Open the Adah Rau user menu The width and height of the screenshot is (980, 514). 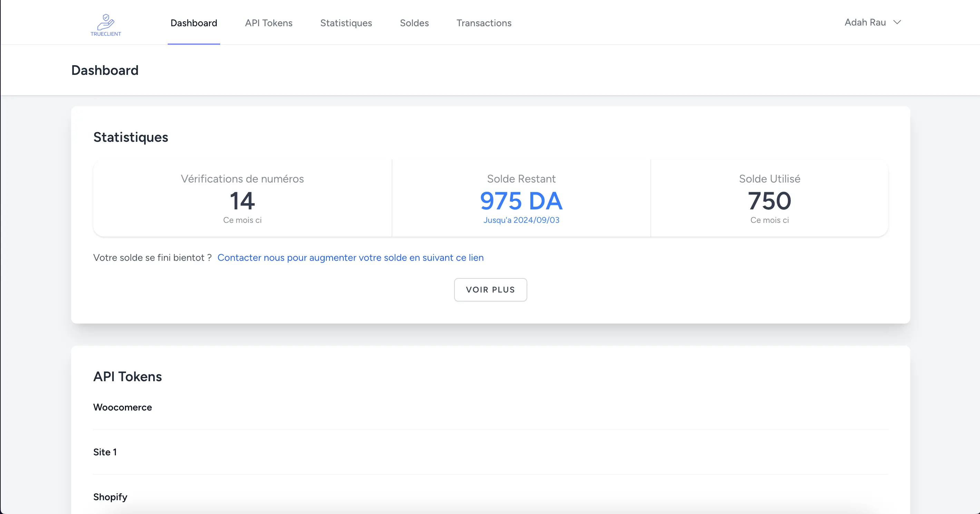865,22
